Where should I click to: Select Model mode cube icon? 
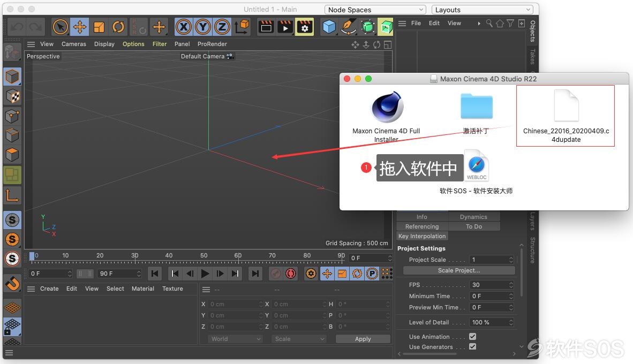click(12, 77)
